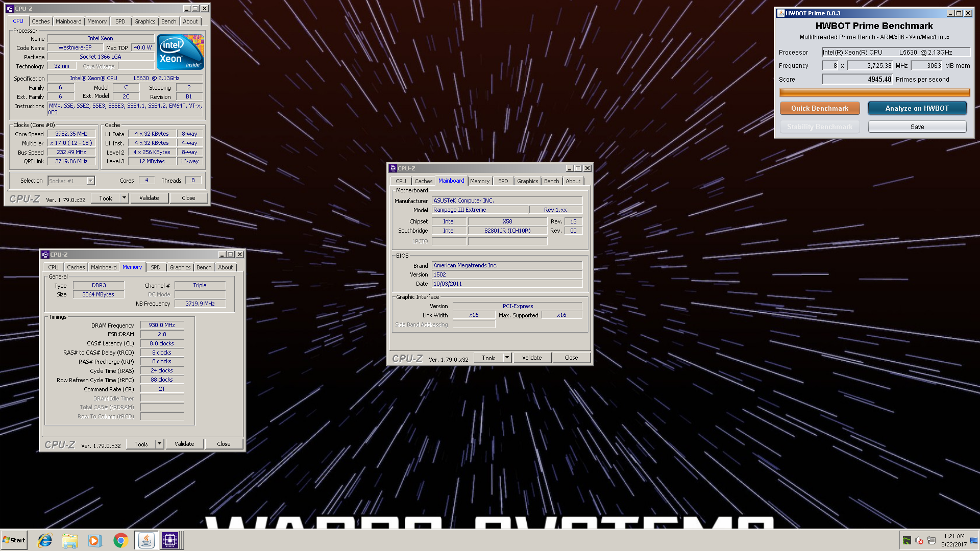
Task: Click Quick Benchmark button
Action: 820,108
